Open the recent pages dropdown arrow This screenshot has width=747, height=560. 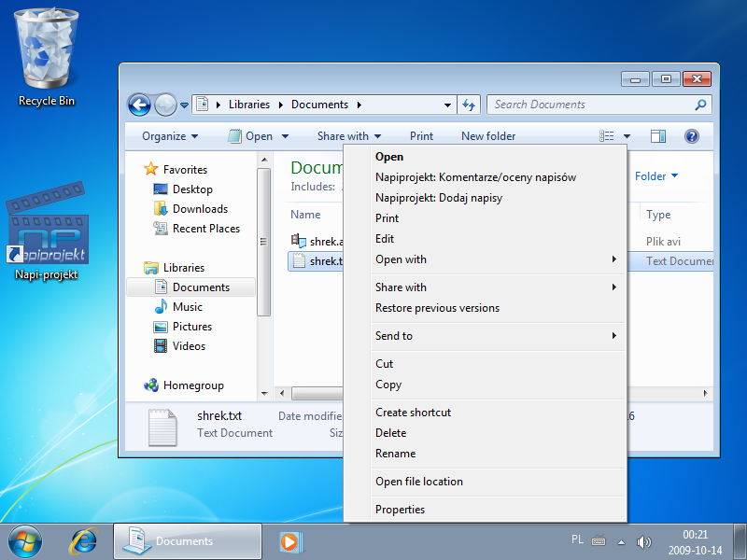tap(184, 105)
